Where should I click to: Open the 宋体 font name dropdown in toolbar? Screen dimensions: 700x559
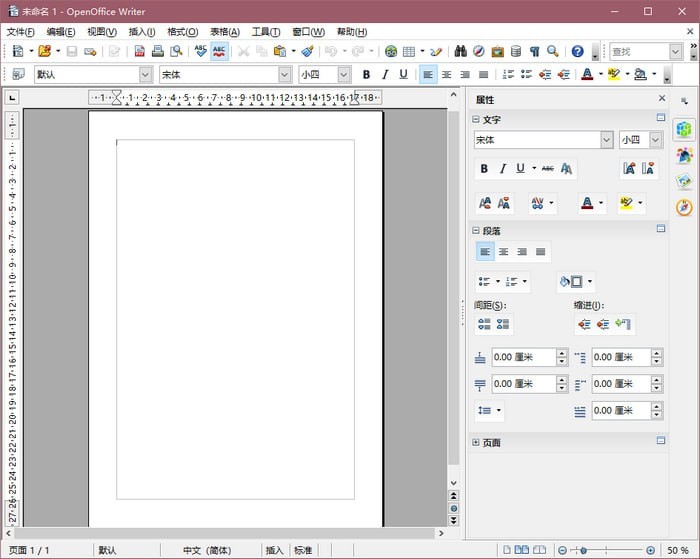(285, 74)
